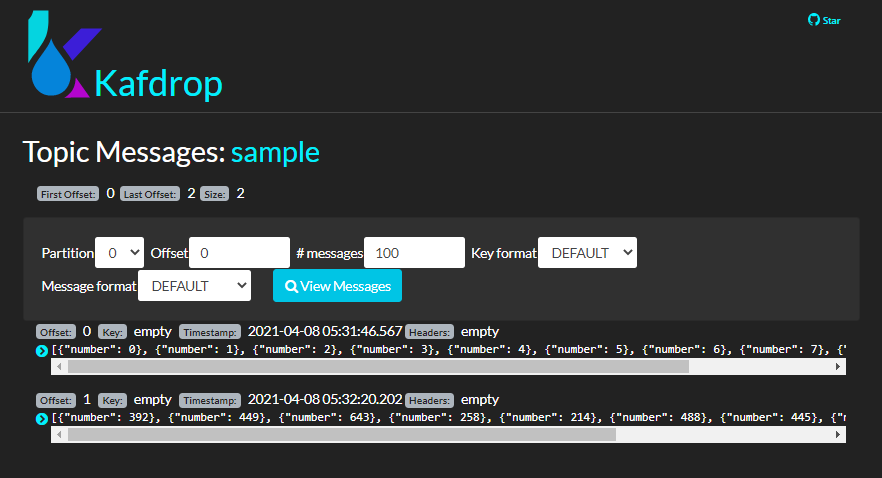The image size is (882, 478).
Task: Click the View Messages button
Action: pyautogui.click(x=338, y=286)
